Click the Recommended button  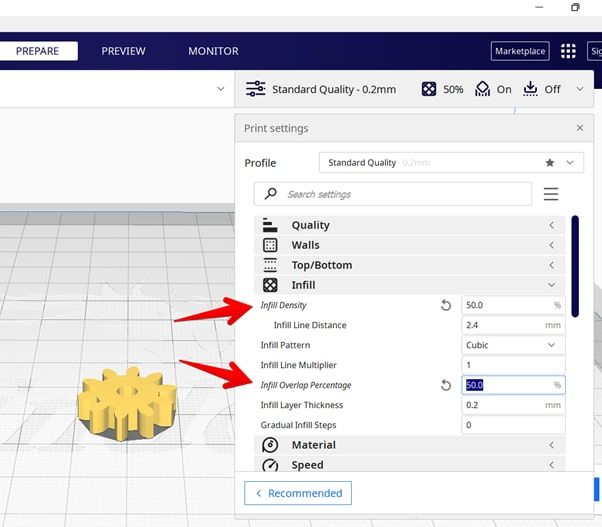click(x=298, y=493)
